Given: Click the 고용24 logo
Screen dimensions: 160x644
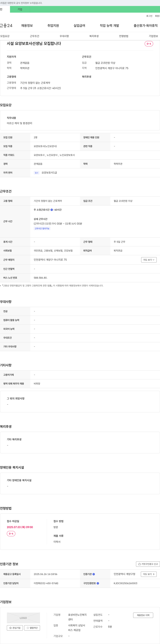Looking at the screenshot, I should pyautogui.click(x=6, y=25).
